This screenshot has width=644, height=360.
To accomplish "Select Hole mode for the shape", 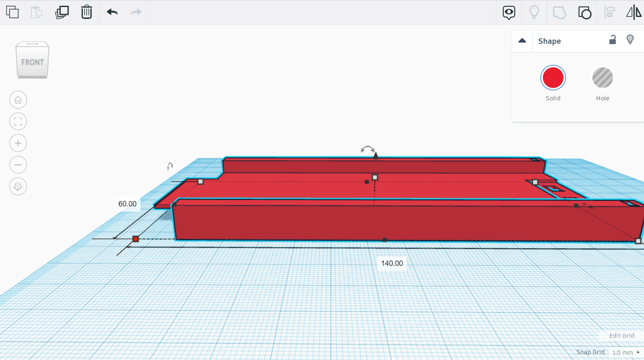I will tap(602, 77).
